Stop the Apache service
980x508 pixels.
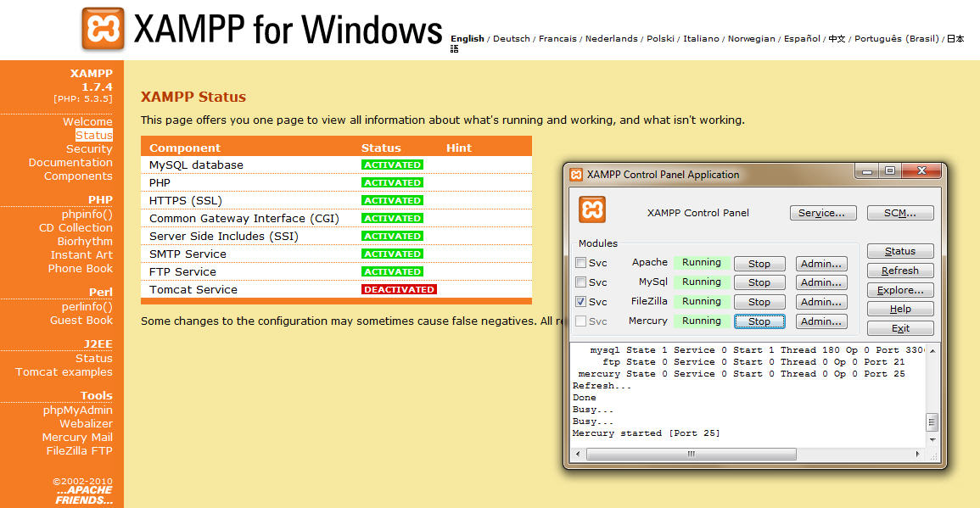click(x=759, y=262)
